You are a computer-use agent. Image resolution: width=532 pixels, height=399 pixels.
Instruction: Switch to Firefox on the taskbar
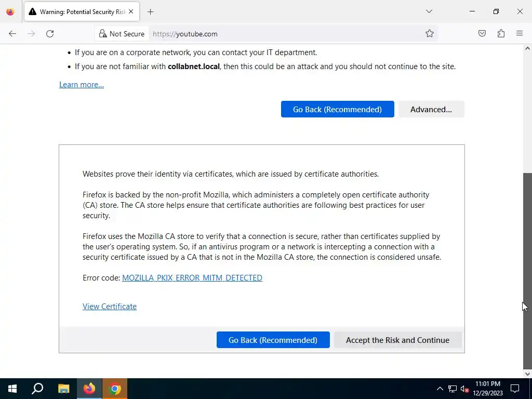click(x=89, y=389)
